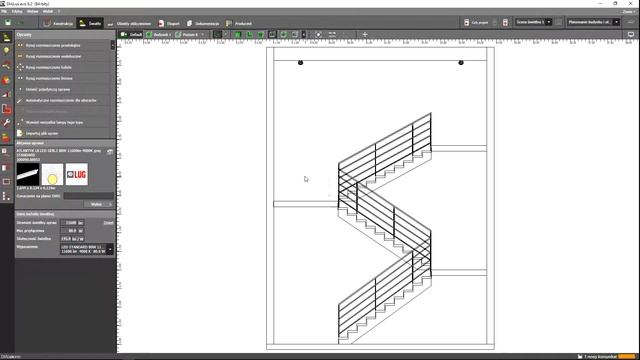Click Umieść pojedynczą oprawę tool

click(x=63, y=89)
